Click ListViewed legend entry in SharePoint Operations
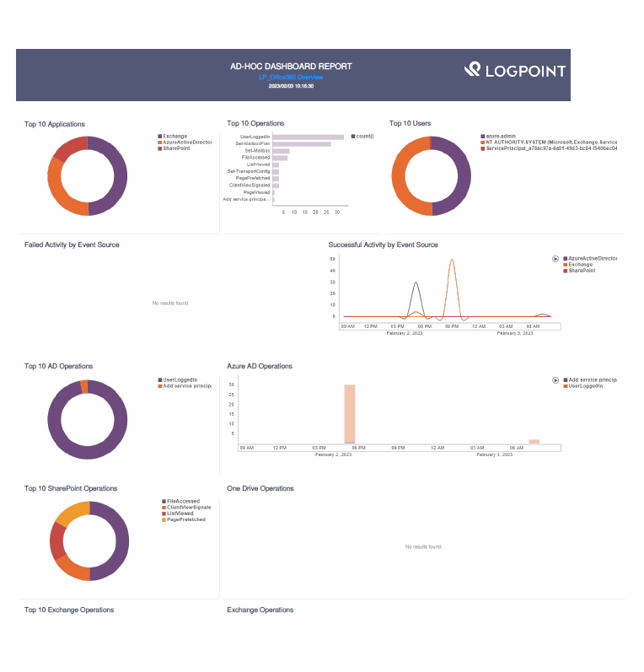This screenshot has width=644, height=672. pos(178,513)
